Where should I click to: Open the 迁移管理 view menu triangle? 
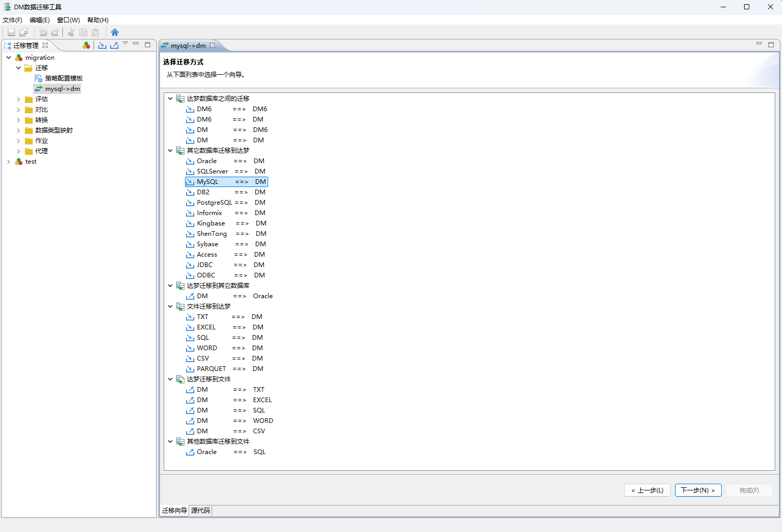[x=125, y=44]
